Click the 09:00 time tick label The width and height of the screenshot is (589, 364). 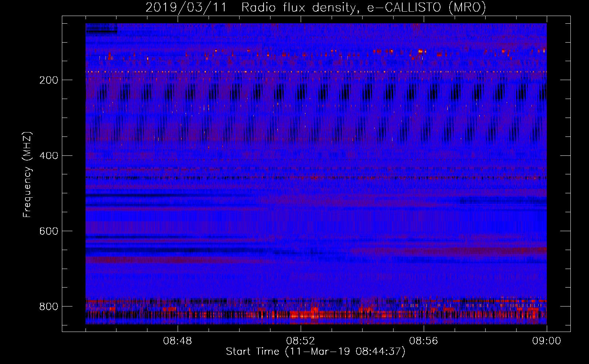coord(547,341)
